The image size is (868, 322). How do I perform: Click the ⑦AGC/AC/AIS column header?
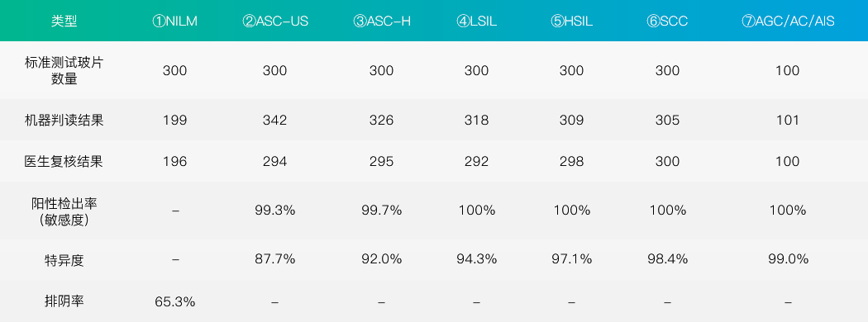788,21
